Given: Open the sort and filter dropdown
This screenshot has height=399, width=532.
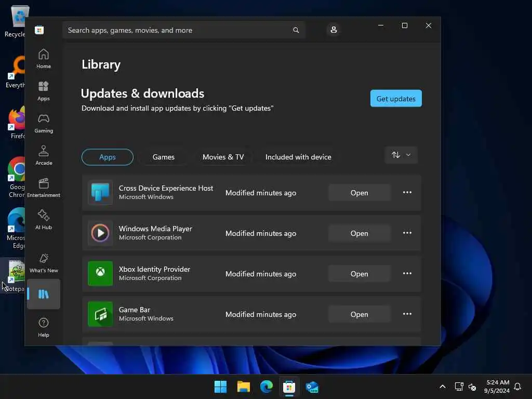Looking at the screenshot, I should pos(401,155).
